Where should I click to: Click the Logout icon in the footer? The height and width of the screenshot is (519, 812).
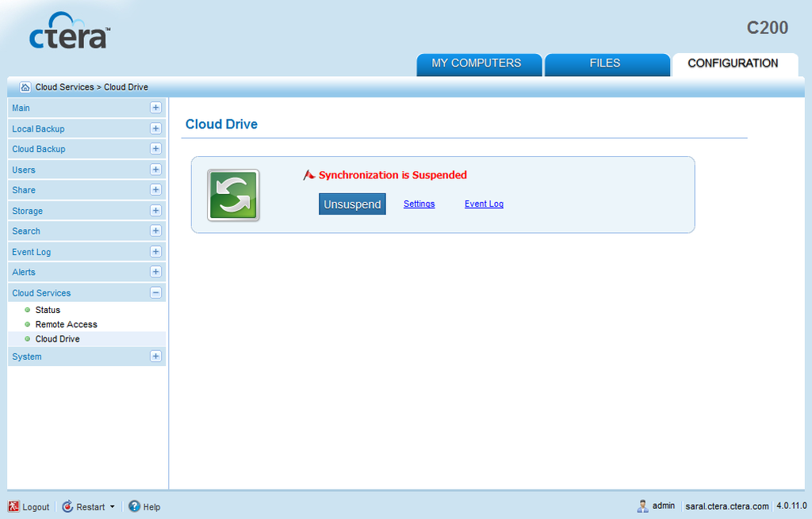tap(13, 506)
